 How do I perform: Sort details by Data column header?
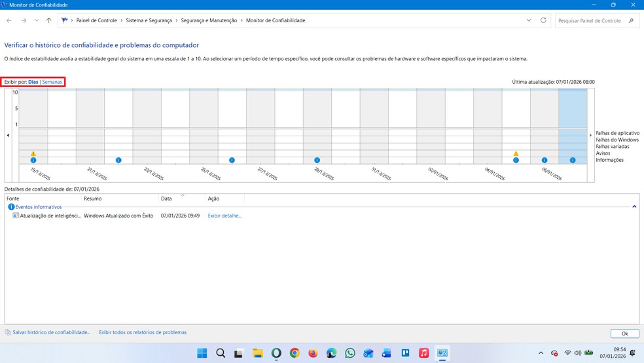click(166, 198)
